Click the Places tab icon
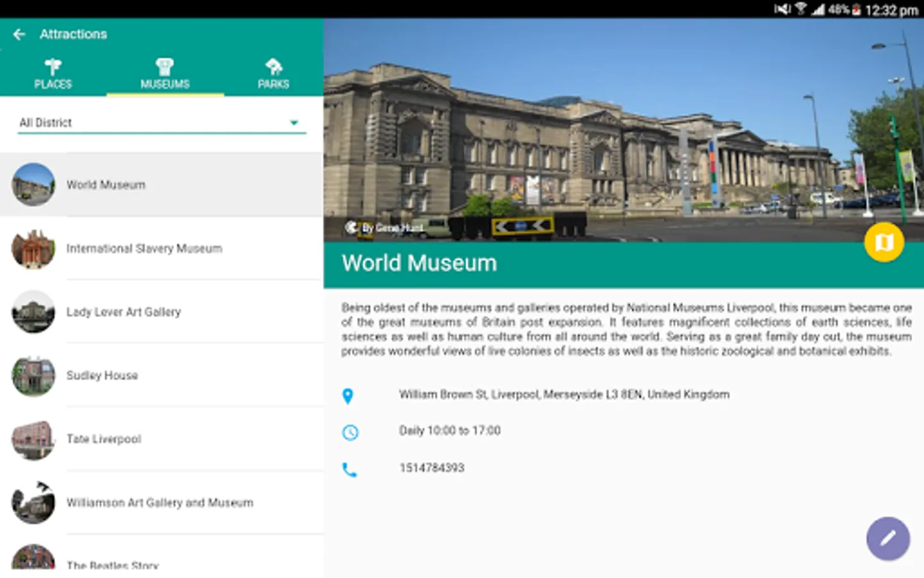924x578 pixels. (x=53, y=66)
